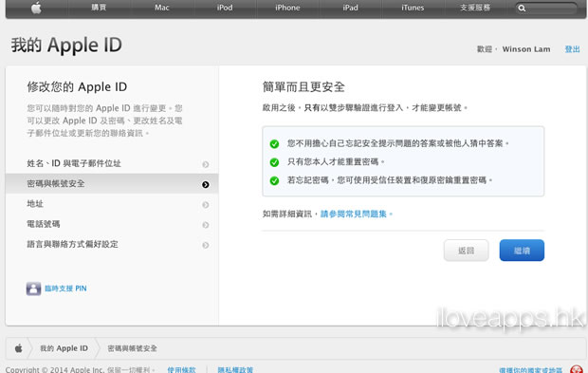Click the 修改您的 Apple ID heading

coord(77,87)
